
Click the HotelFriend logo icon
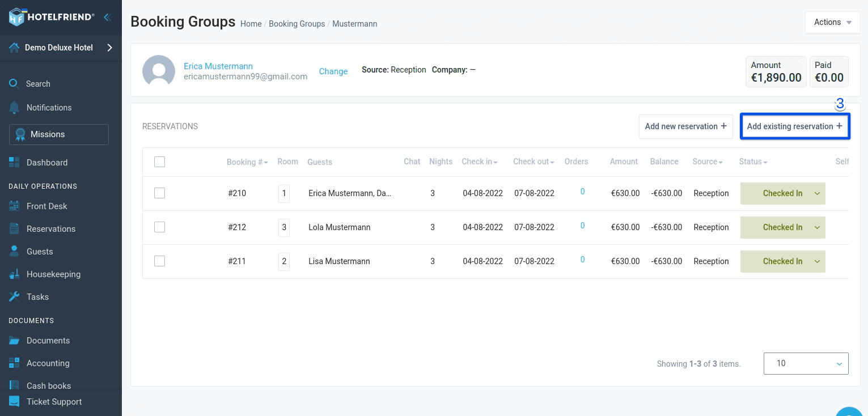pos(16,17)
